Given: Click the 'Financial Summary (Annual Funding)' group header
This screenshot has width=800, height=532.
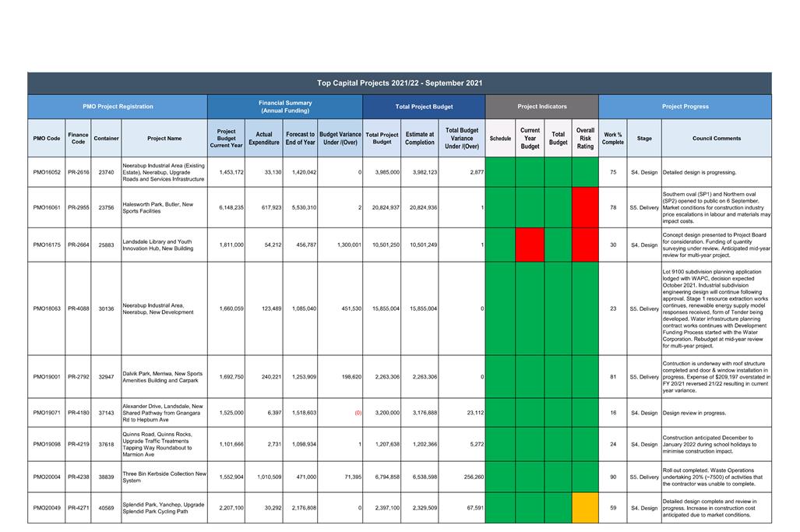Looking at the screenshot, I should [285, 107].
